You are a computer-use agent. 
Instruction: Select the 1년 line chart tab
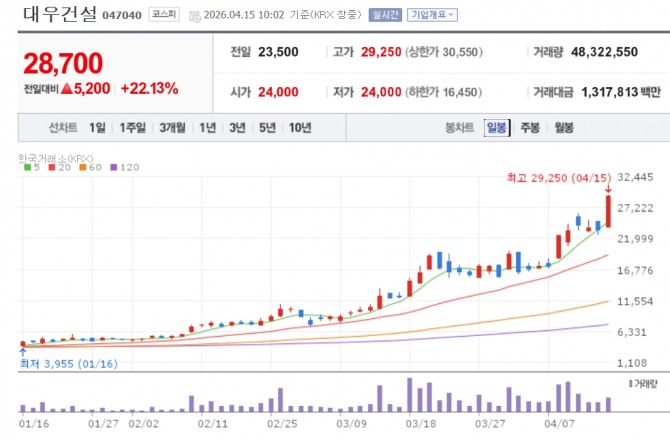[x=208, y=127]
